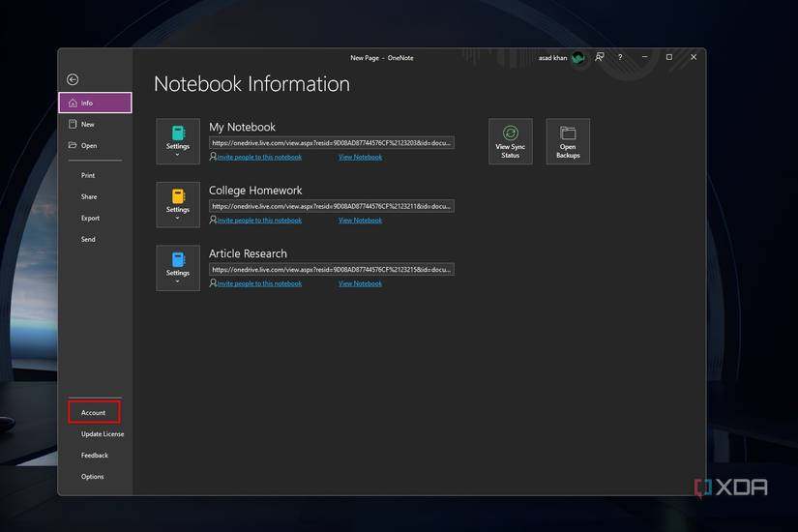The image size is (798, 532).
Task: Open the Account page
Action: coord(94,412)
